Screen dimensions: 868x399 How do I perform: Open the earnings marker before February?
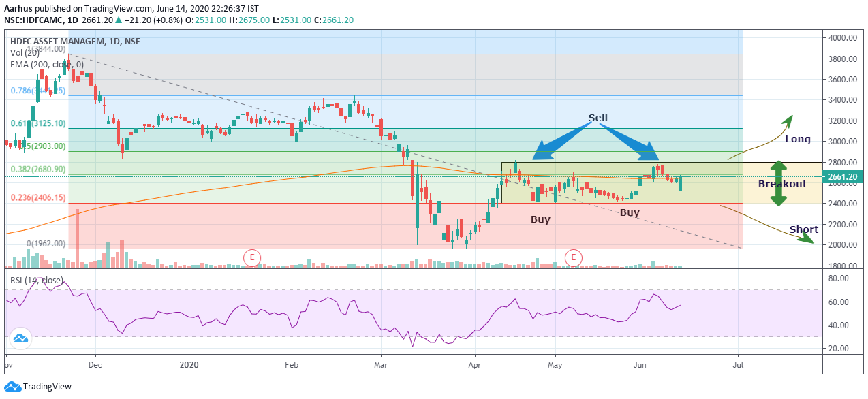point(252,257)
